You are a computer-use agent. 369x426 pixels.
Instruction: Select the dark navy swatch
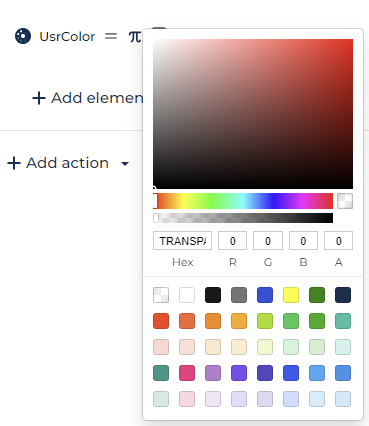343,295
